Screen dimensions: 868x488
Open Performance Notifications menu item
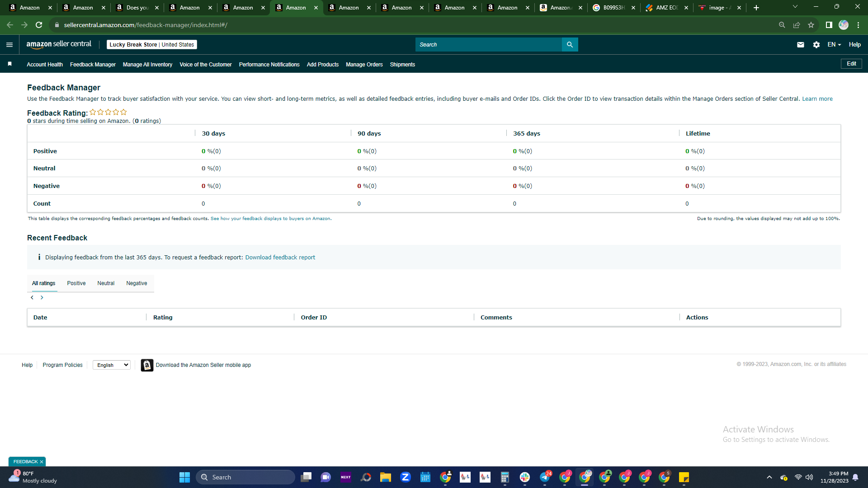[269, 65]
